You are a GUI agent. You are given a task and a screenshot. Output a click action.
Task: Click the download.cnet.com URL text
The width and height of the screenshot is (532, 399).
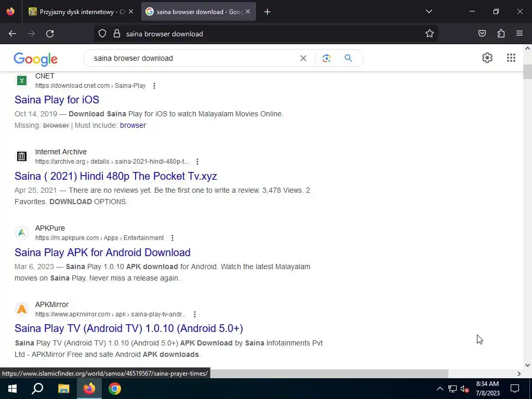90,86
